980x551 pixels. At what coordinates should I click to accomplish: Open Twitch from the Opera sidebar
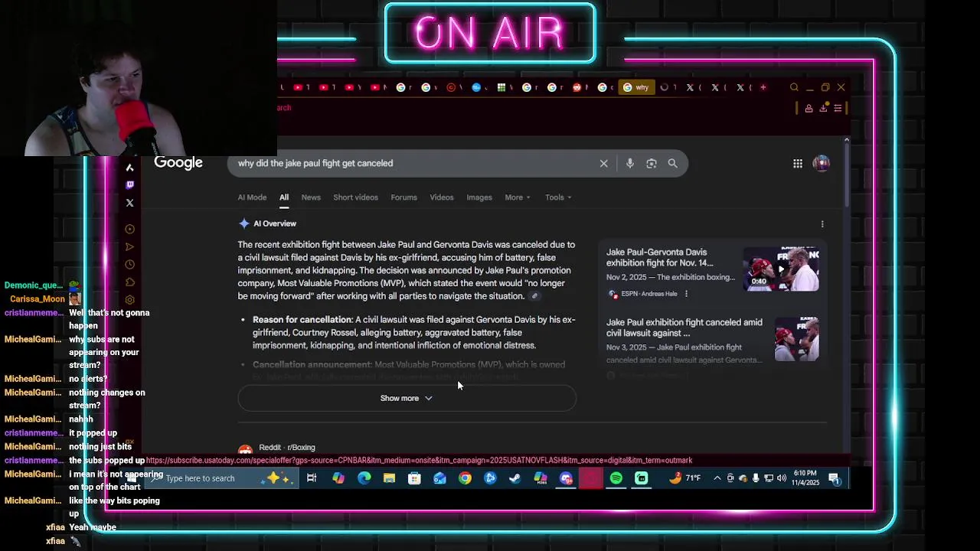129,184
